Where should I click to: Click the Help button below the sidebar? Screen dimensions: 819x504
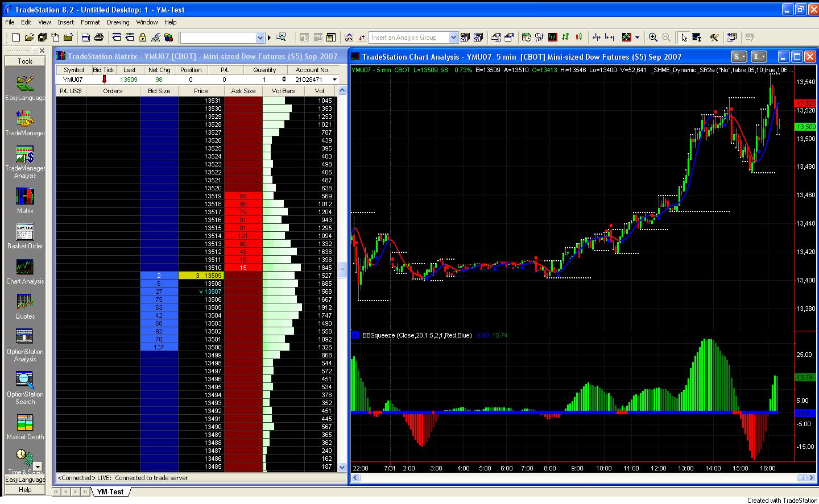(x=25, y=489)
